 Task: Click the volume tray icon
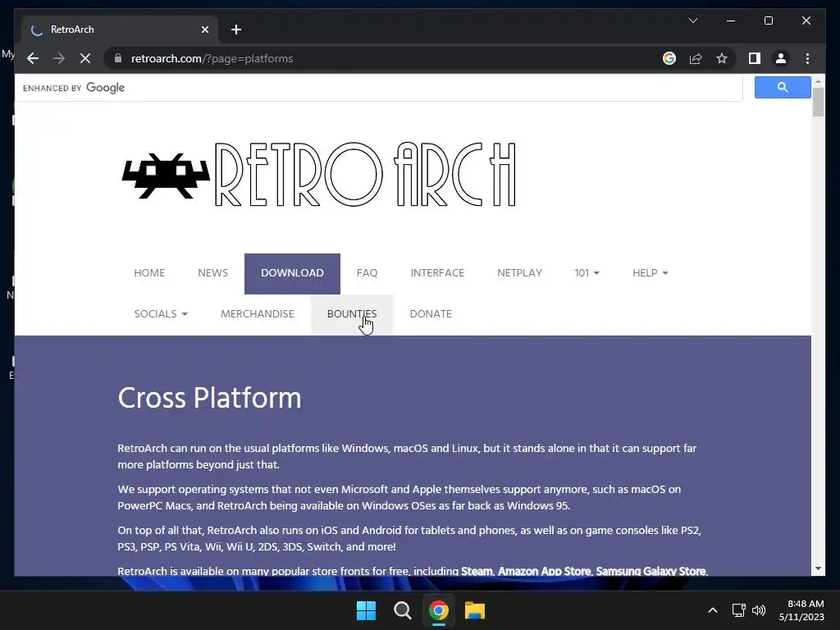(759, 610)
